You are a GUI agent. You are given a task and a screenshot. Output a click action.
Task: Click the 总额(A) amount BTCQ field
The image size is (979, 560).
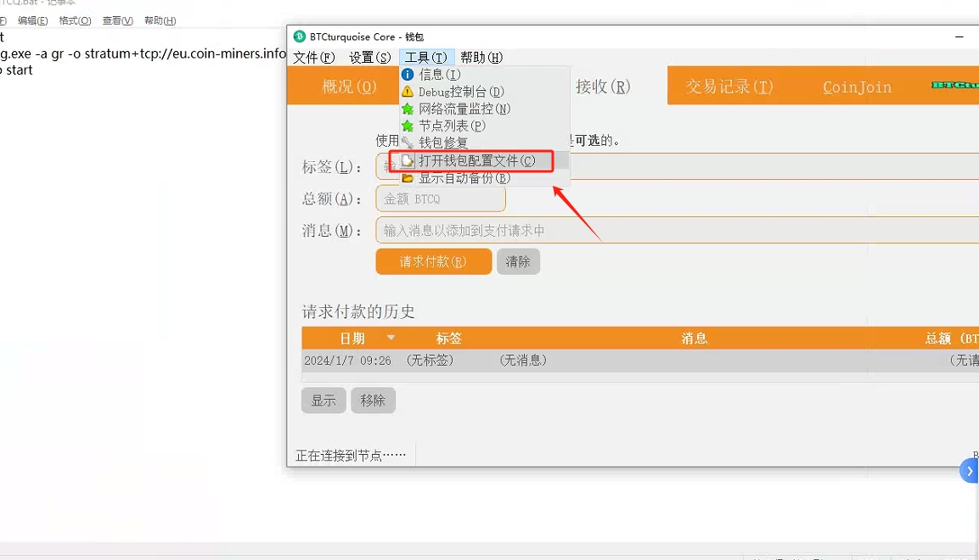[441, 199]
